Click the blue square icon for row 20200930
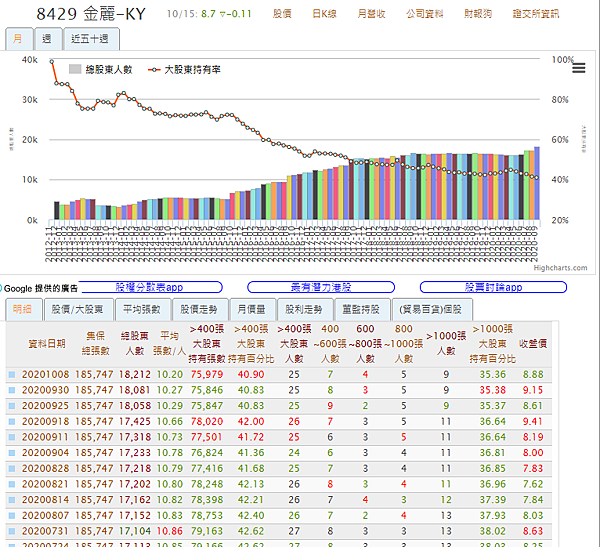 12,390
